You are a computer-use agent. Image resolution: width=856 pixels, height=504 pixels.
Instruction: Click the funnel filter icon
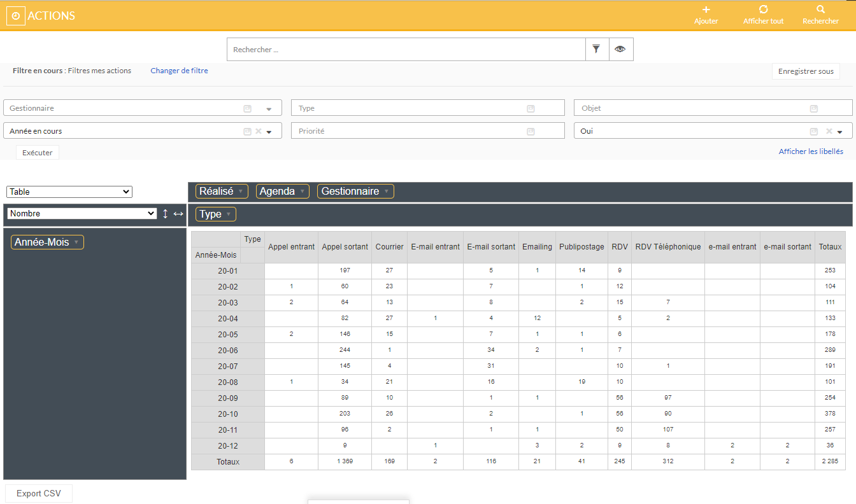pos(597,49)
